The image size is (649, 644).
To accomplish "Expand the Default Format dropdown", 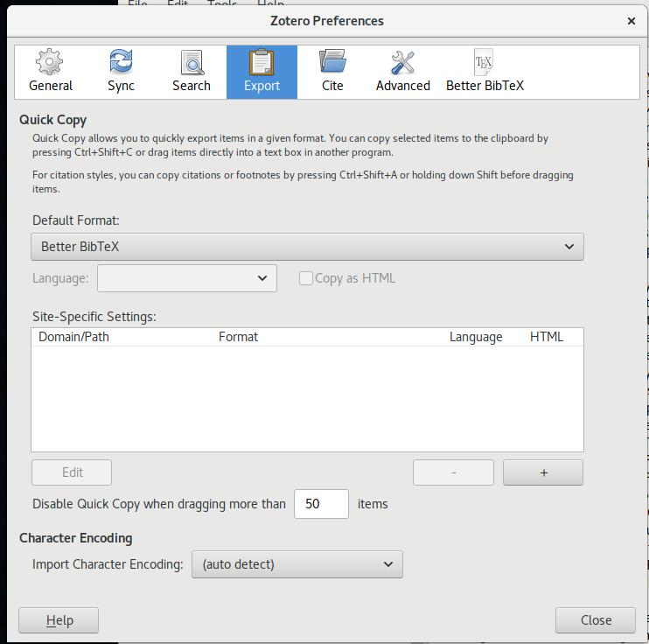I will (307, 247).
